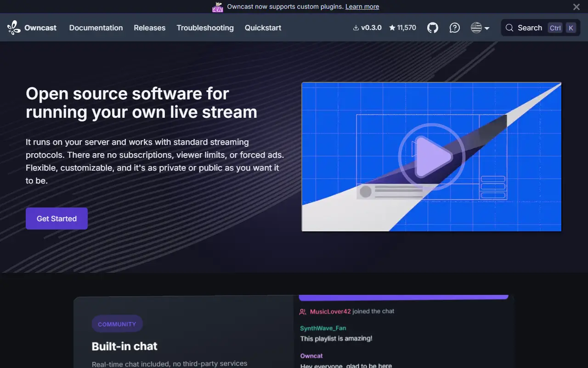Click the NEW badge in announcement bar
This screenshot has width=588, height=368.
[218, 6]
